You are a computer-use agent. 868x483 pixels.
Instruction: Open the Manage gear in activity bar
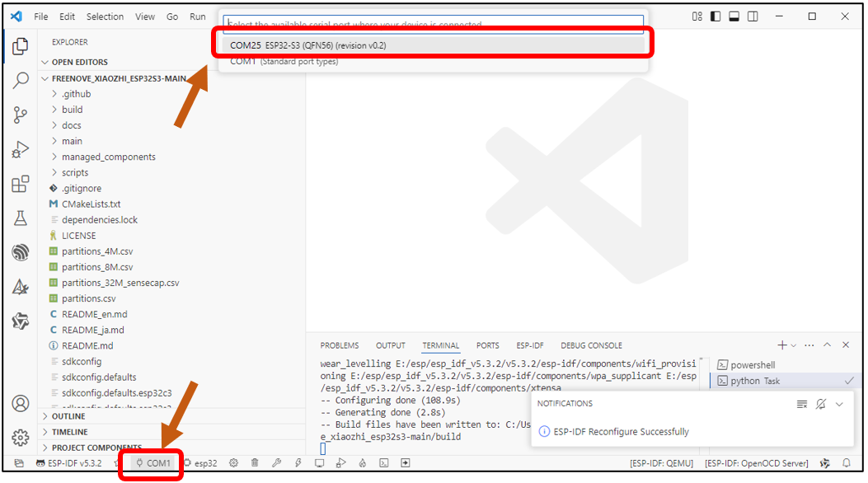[21, 438]
